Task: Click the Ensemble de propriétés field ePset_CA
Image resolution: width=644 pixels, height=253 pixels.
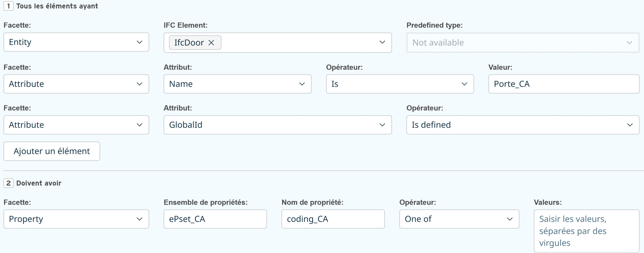Action: pos(215,219)
